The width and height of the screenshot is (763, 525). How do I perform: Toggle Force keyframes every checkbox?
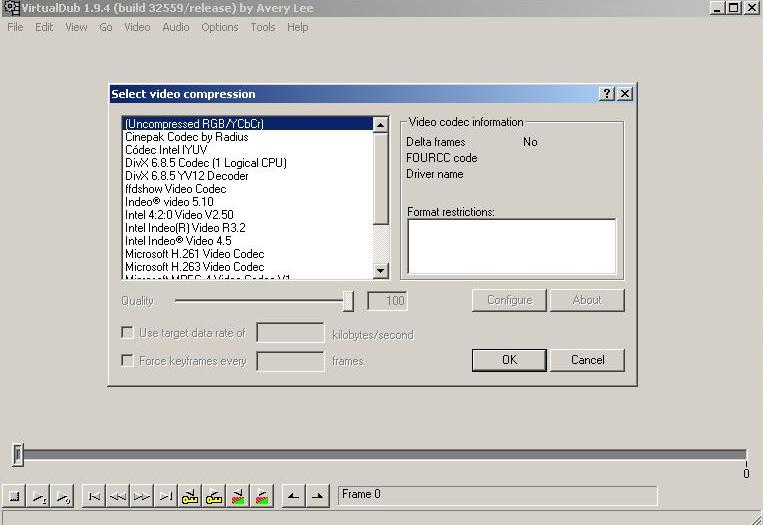coord(127,361)
